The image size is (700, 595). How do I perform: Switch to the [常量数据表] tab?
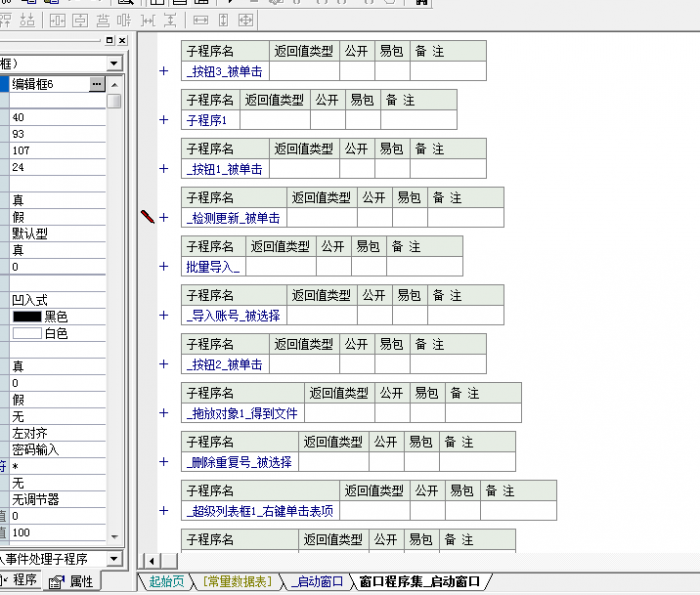pyautogui.click(x=236, y=581)
